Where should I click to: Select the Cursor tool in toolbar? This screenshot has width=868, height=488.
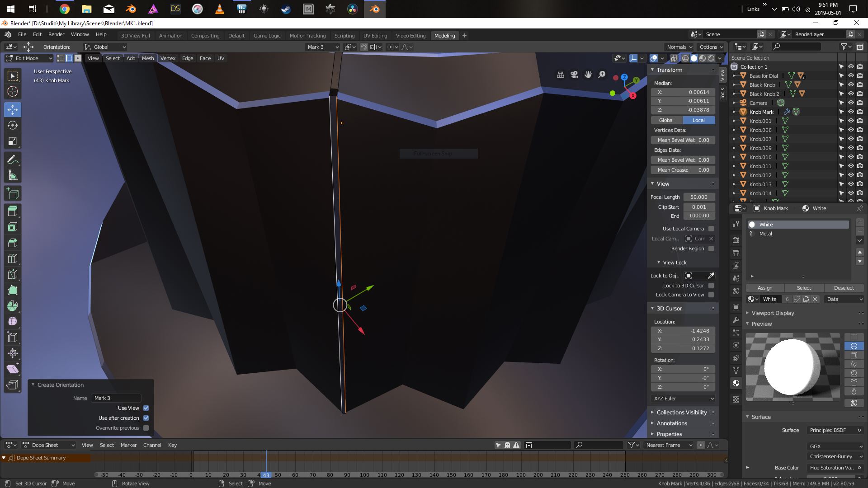13,91
